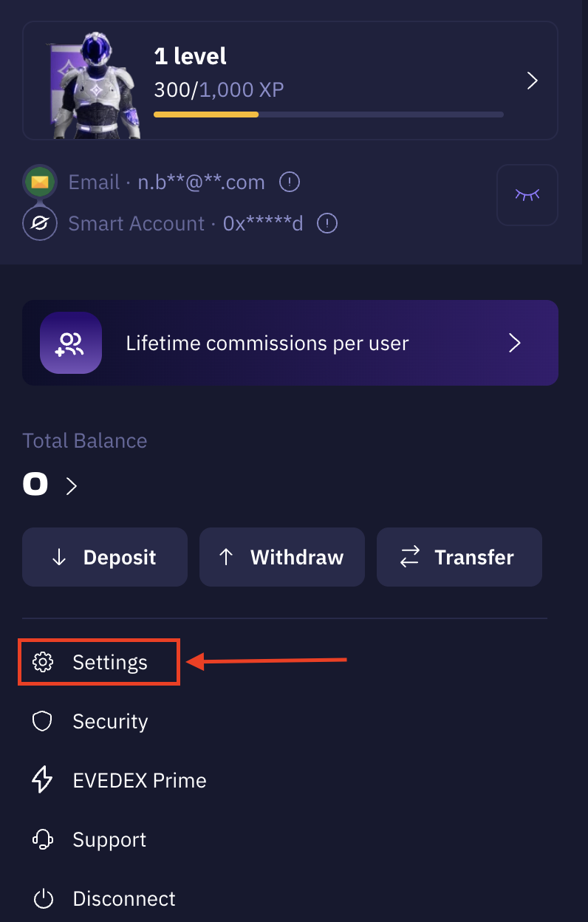The height and width of the screenshot is (922, 588).
Task: Click the info icon beside the email
Action: click(290, 182)
